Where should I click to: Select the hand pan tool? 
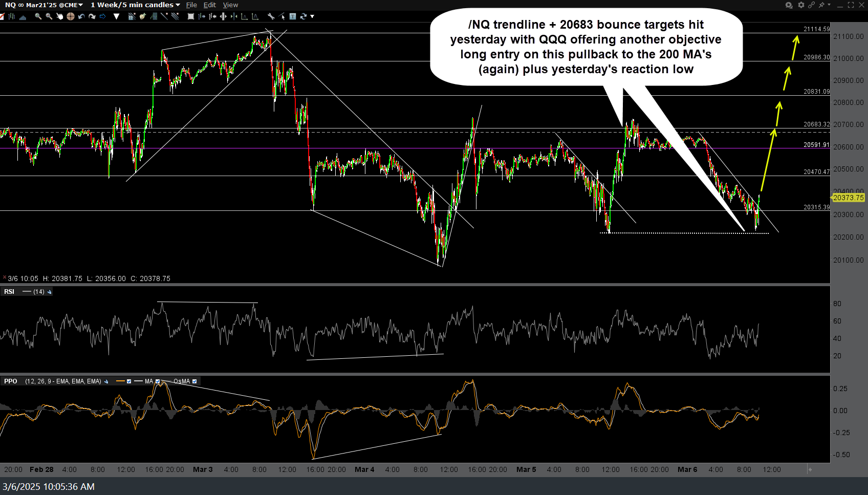tap(59, 16)
